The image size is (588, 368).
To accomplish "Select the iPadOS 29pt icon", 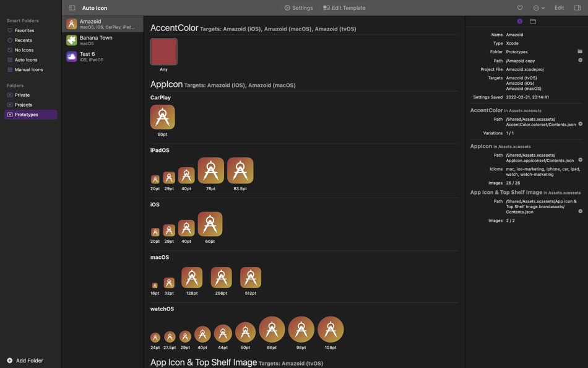I will [169, 178].
